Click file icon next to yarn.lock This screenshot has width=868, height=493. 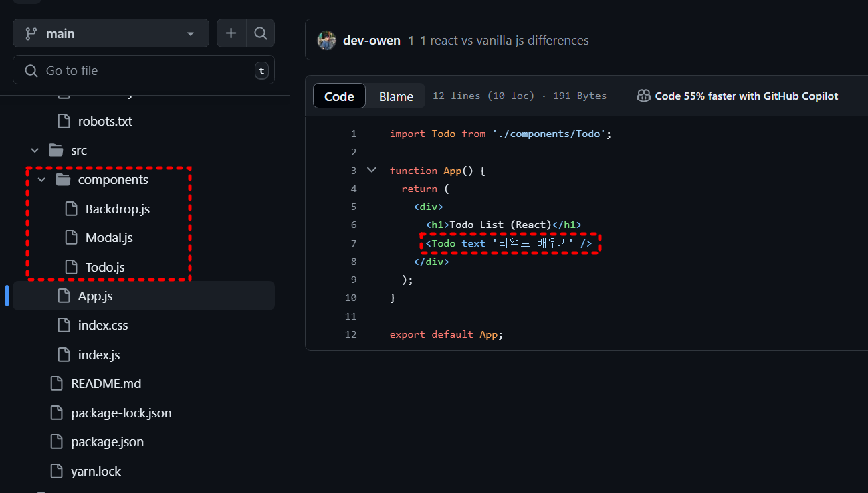click(57, 471)
